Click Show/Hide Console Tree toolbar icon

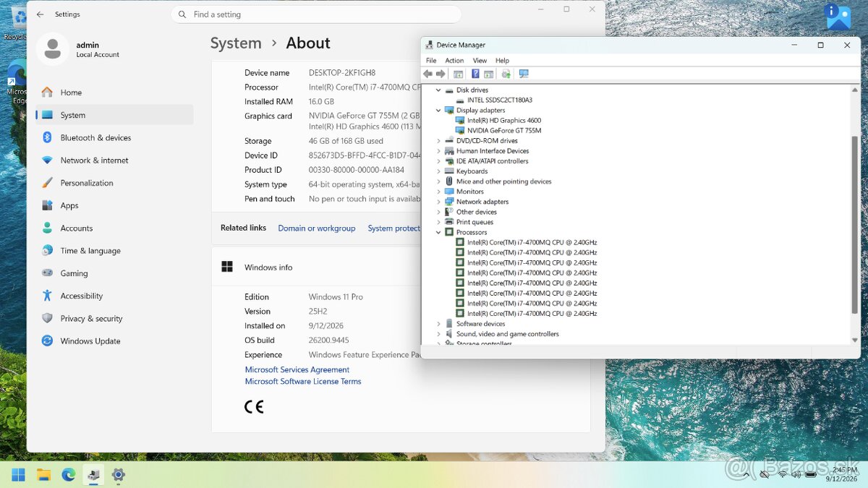pos(458,74)
